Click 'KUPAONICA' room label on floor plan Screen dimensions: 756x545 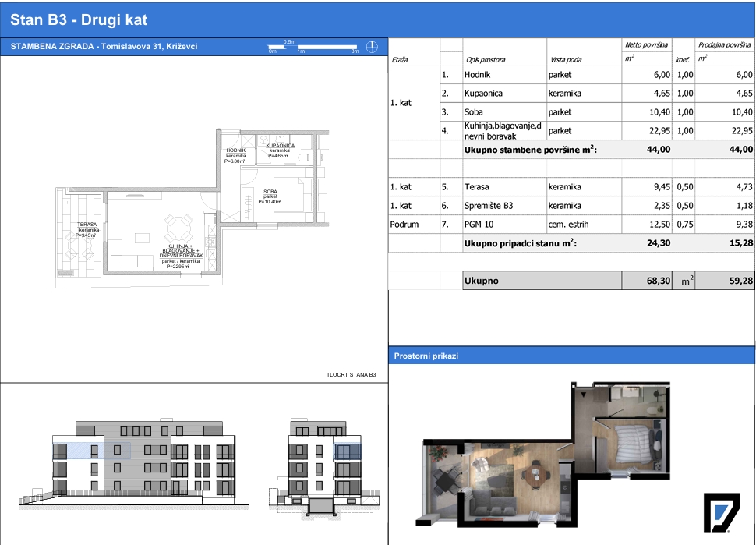[280, 146]
